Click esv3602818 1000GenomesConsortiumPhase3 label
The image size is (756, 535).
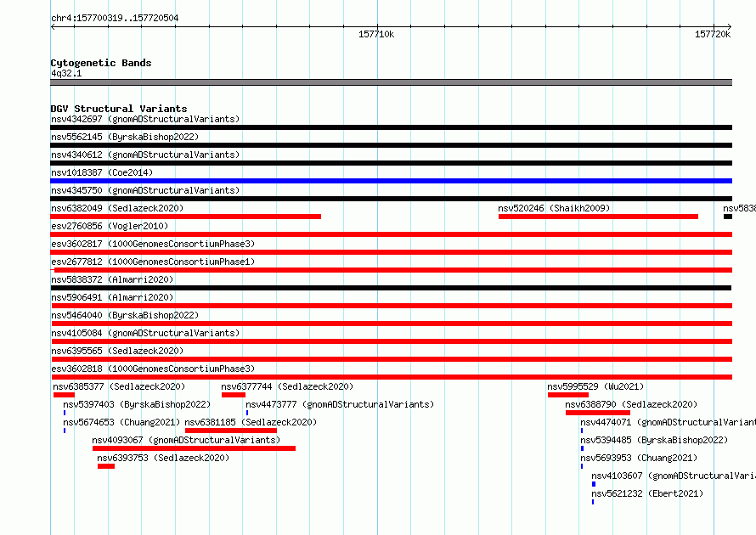click(153, 369)
